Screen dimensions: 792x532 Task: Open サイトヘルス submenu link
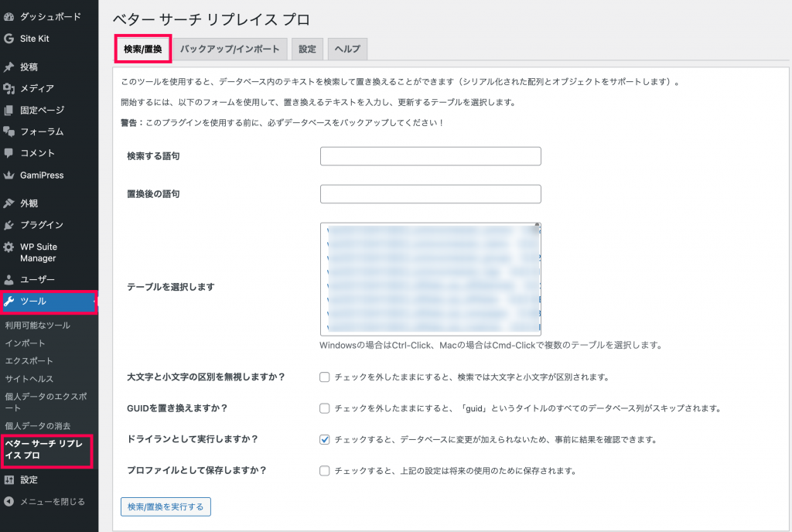[x=29, y=379]
